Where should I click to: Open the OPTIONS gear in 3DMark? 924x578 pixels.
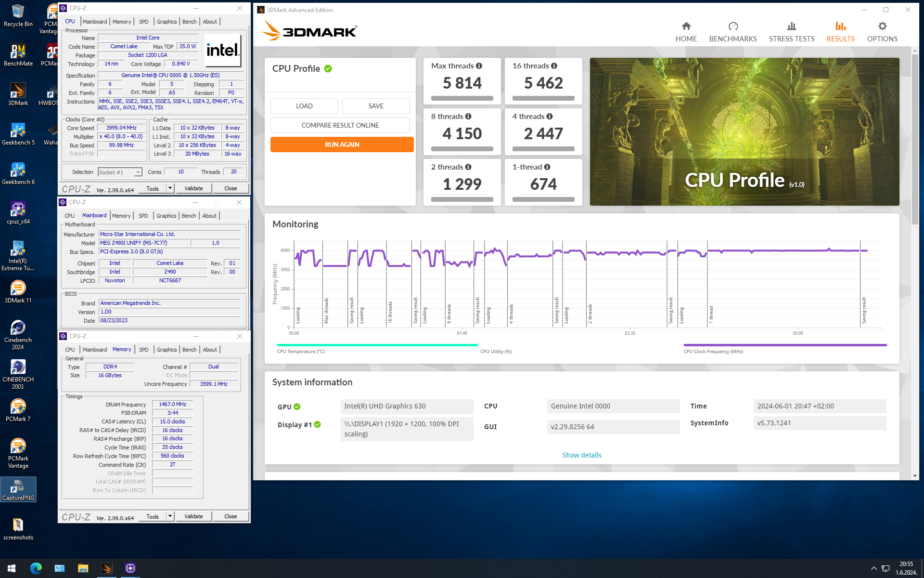point(882,32)
